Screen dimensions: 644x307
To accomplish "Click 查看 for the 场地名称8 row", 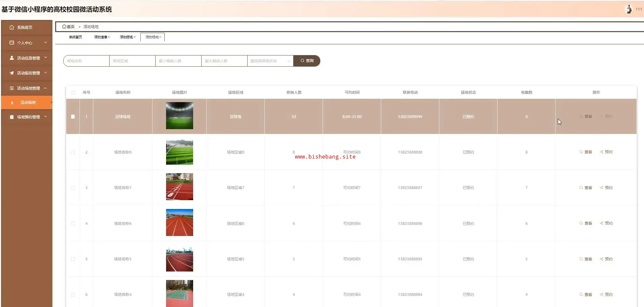I will pos(586,152).
